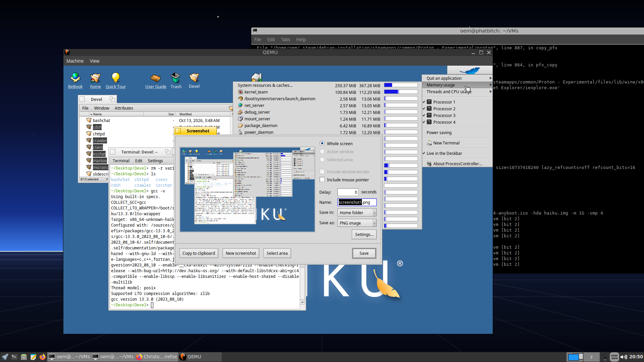Enable Include mouse pointer checkbox
The width and height of the screenshot is (644, 362).
tap(322, 180)
